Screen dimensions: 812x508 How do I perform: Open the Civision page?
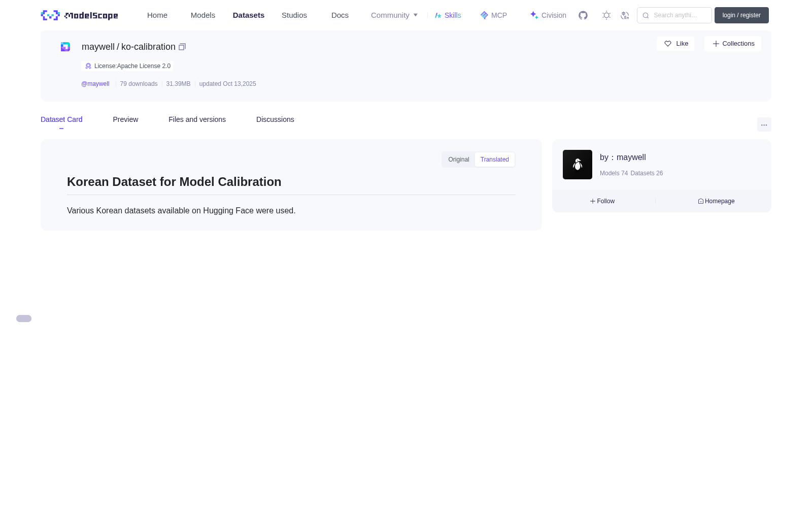(x=548, y=15)
